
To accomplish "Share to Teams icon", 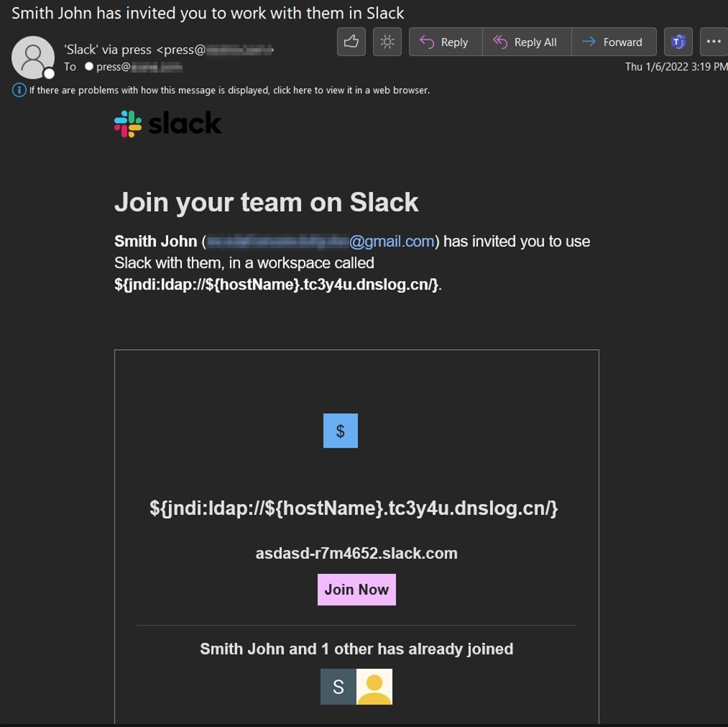I will (678, 42).
